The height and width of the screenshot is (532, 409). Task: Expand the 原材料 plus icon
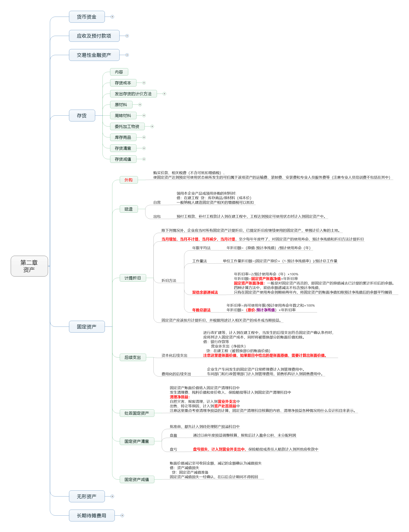click(140, 105)
